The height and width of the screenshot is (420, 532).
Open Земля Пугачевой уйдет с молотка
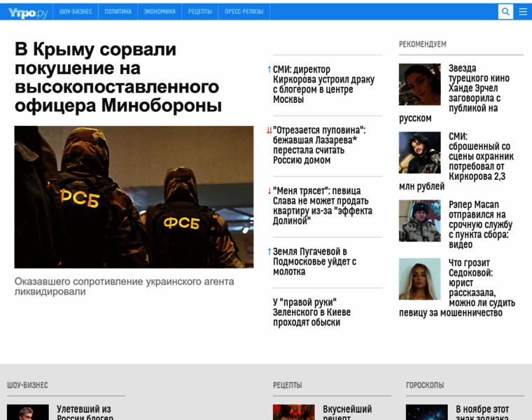click(314, 261)
